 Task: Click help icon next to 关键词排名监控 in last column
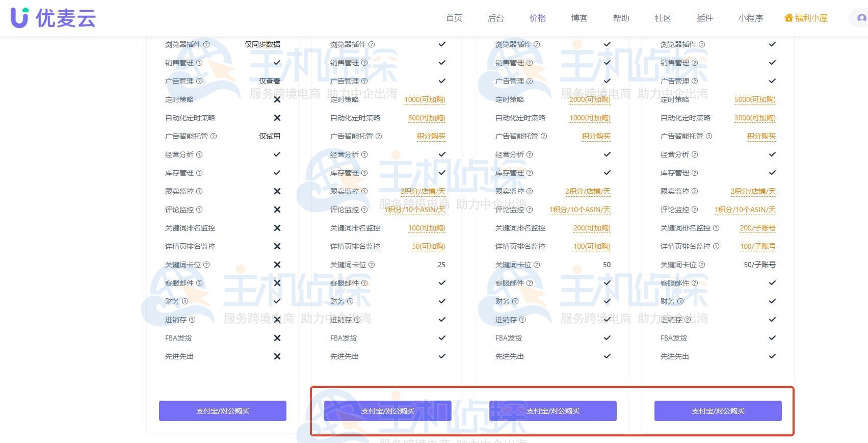click(x=716, y=228)
